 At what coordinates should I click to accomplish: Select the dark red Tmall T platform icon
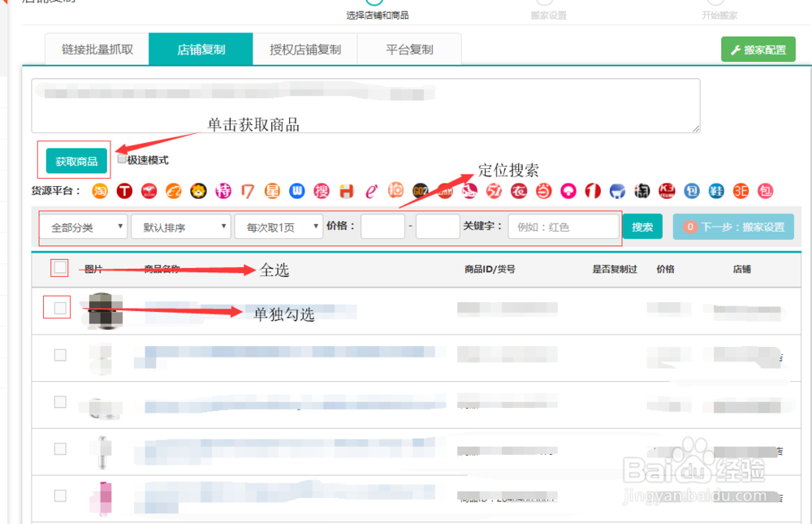pyautogui.click(x=124, y=191)
